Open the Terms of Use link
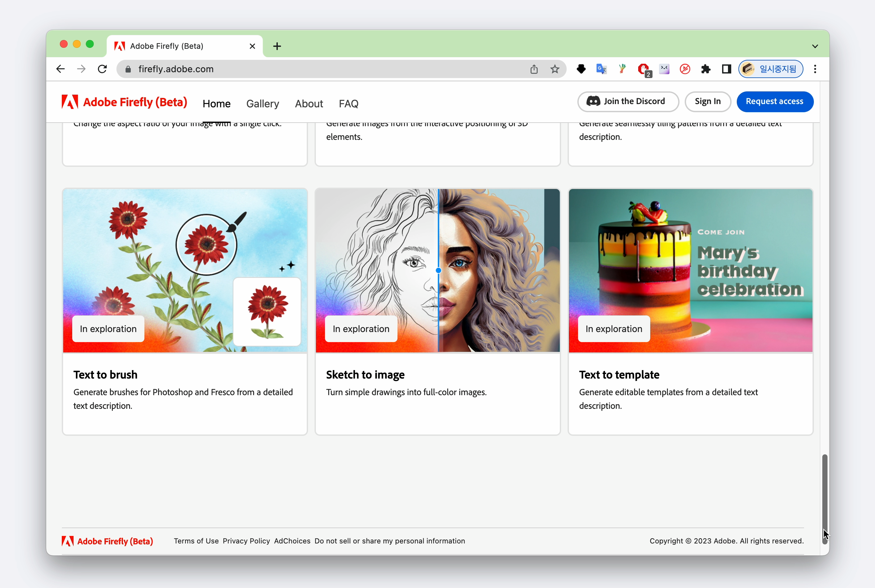Viewport: 875px width, 588px height. [x=196, y=541]
